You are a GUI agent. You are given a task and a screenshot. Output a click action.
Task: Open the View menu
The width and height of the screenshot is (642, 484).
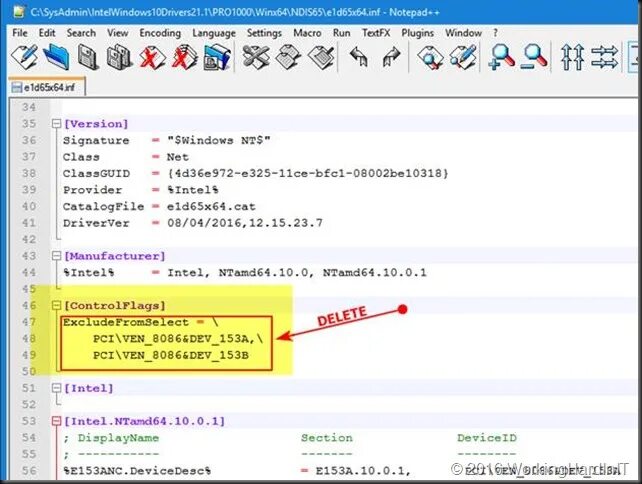pos(118,33)
